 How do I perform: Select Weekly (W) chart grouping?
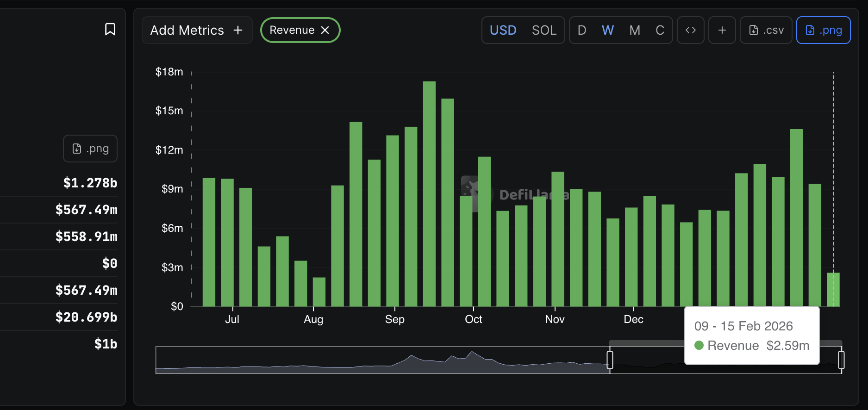[x=607, y=30]
